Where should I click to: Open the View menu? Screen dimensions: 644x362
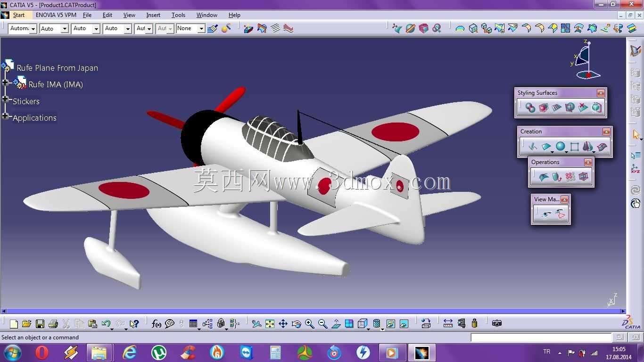click(129, 15)
